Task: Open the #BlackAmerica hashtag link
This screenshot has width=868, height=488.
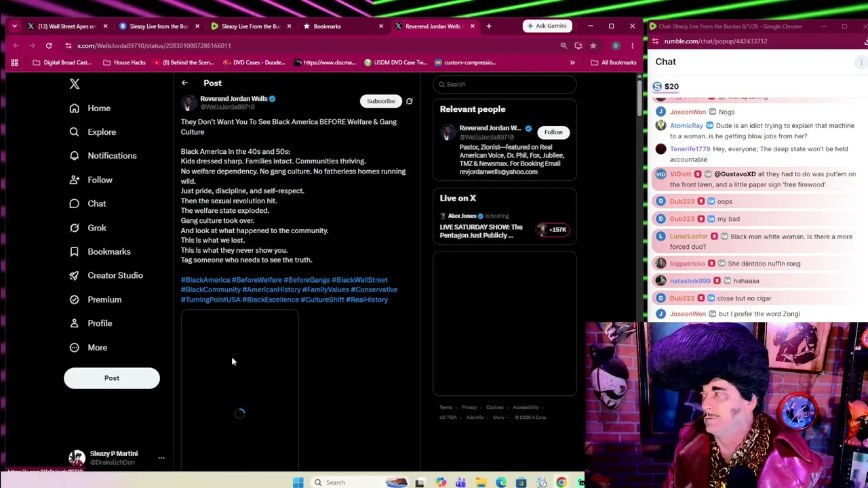Action: [205, 280]
